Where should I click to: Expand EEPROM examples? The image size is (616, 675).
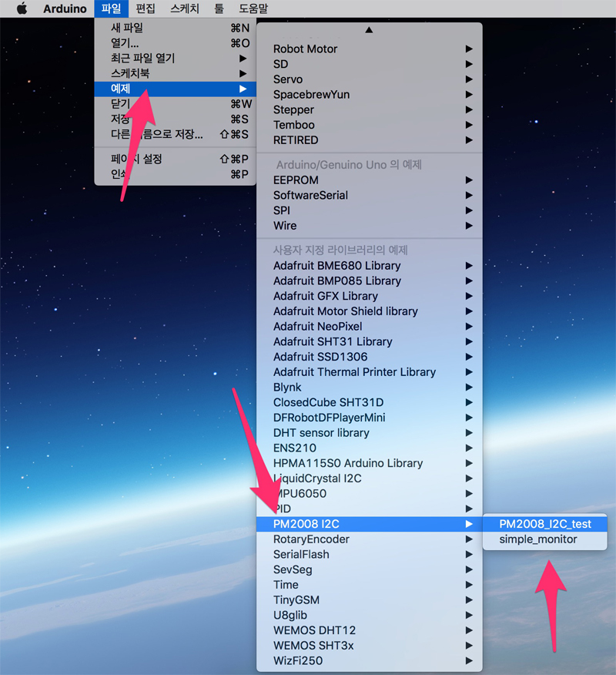tap(369, 180)
